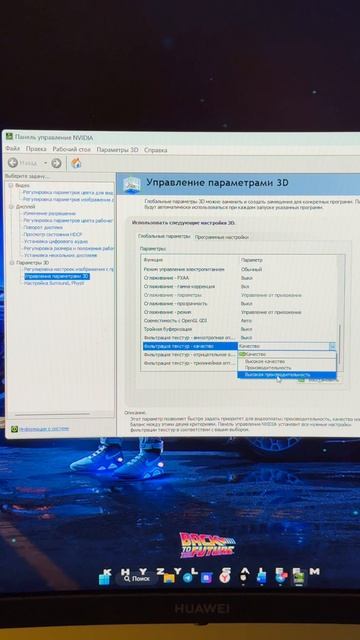Choose Высокое качество in the dropdown list

pos(286,361)
